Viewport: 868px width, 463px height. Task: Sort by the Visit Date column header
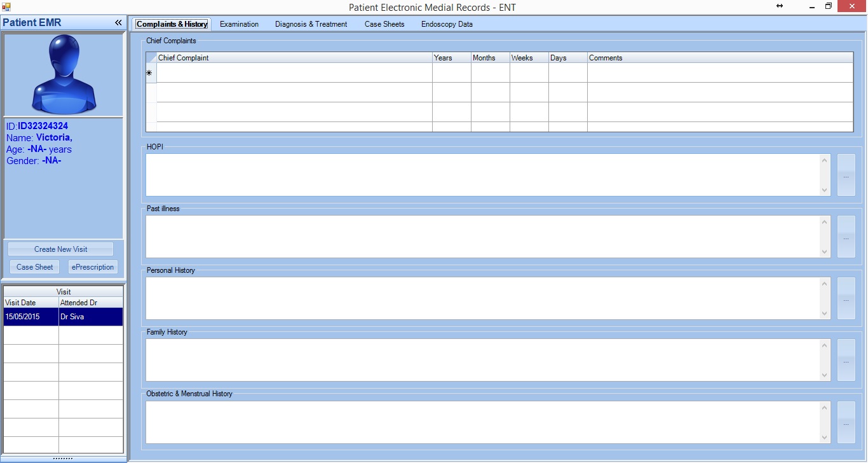(x=31, y=303)
